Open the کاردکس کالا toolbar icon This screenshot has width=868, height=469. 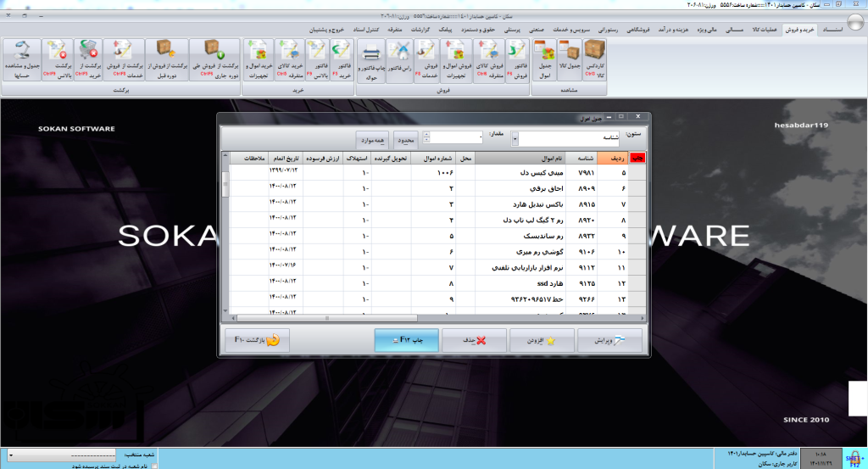click(594, 60)
